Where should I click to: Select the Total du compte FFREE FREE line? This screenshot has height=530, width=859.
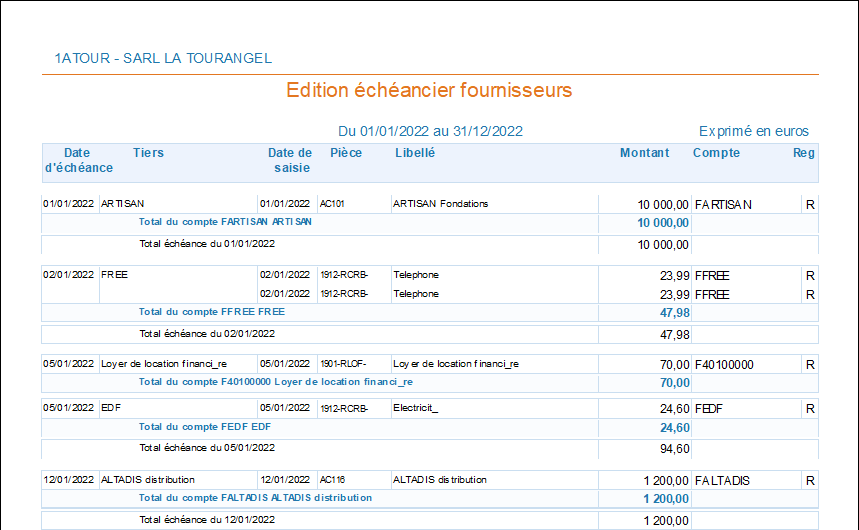point(211,312)
